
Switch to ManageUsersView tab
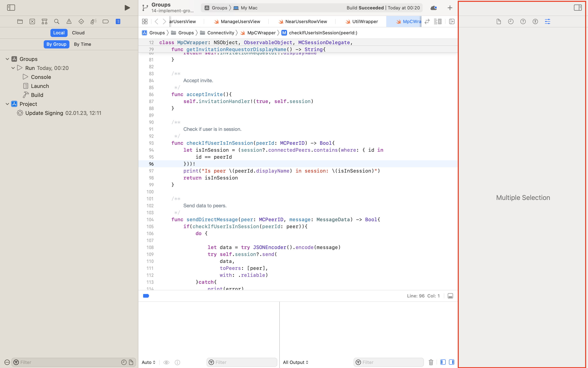pos(237,21)
